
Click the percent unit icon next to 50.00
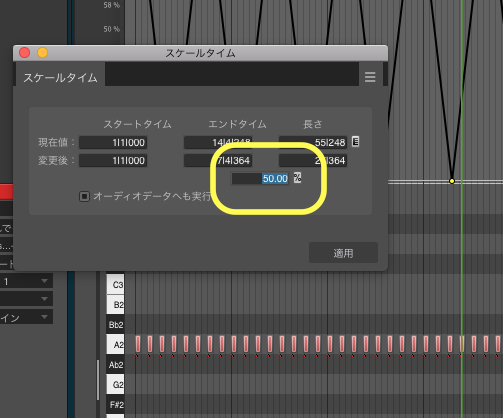tap(297, 178)
